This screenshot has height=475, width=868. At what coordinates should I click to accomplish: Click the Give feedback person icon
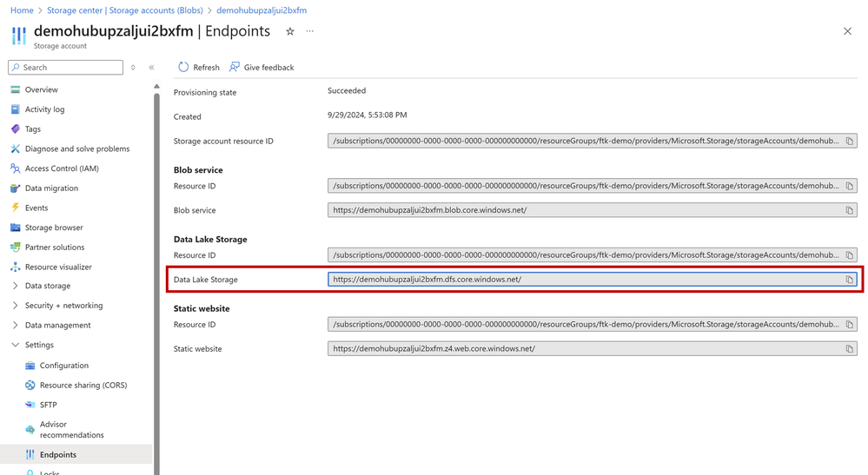click(x=235, y=68)
